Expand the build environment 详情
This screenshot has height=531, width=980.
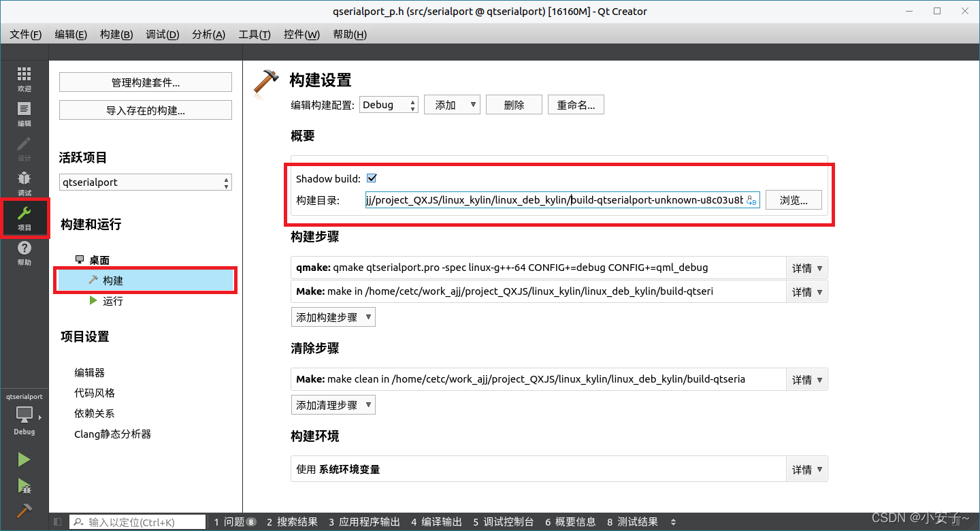[807, 470]
